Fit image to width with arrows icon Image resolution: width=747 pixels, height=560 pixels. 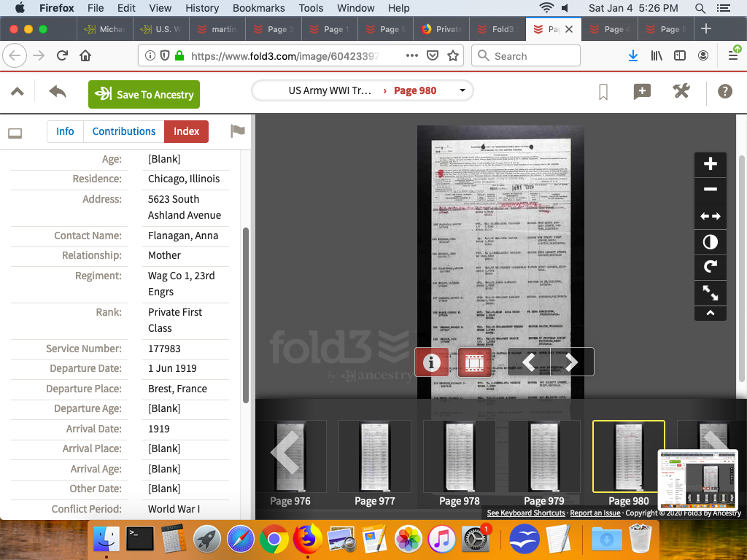710,216
